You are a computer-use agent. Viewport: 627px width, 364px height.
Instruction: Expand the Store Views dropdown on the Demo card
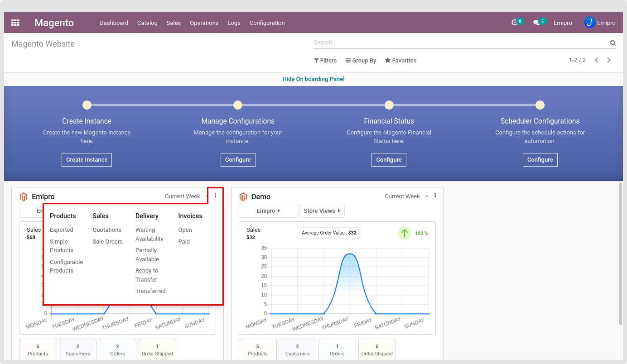click(322, 211)
